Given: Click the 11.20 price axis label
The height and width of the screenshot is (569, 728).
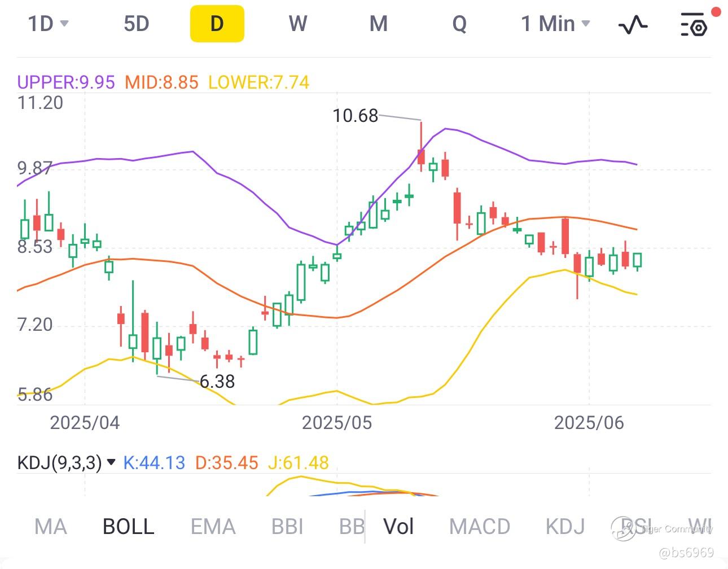Looking at the screenshot, I should pyautogui.click(x=40, y=103).
